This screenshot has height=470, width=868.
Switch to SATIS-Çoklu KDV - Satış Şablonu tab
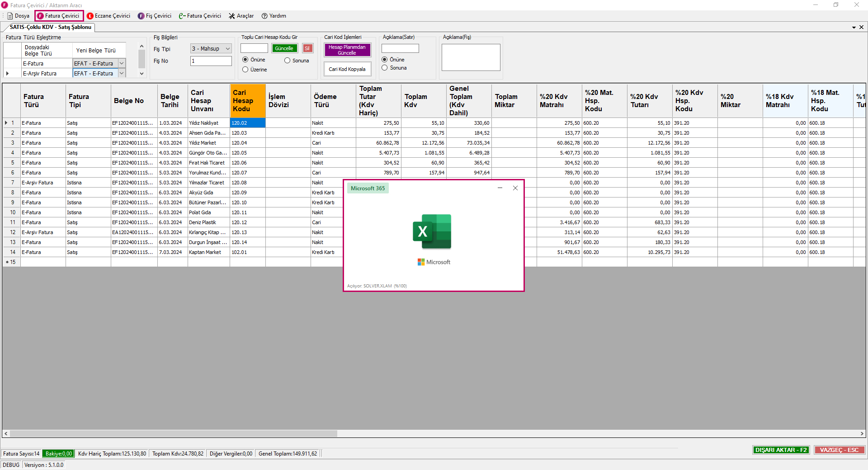50,27
